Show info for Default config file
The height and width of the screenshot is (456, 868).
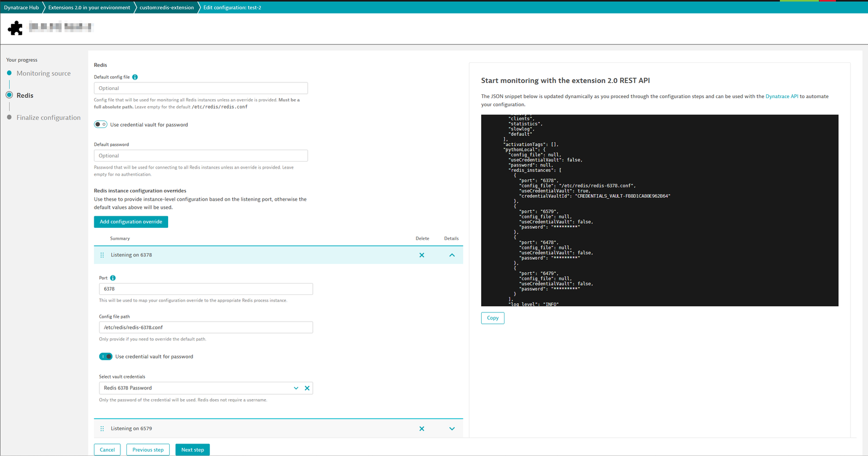[135, 77]
